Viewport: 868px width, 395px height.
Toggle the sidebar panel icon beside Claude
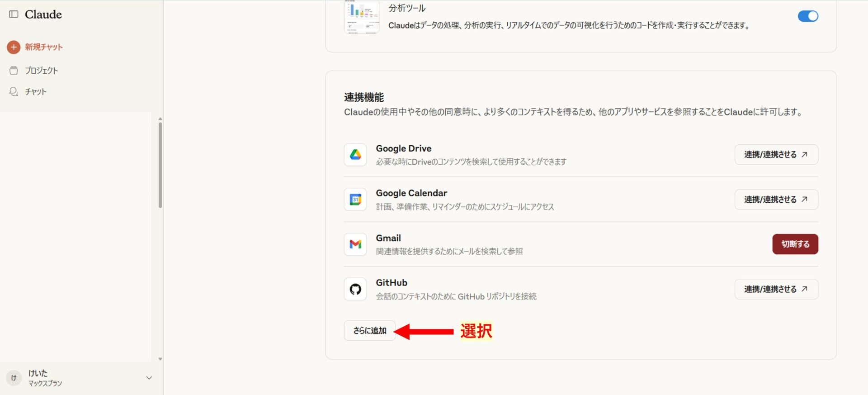[x=14, y=14]
